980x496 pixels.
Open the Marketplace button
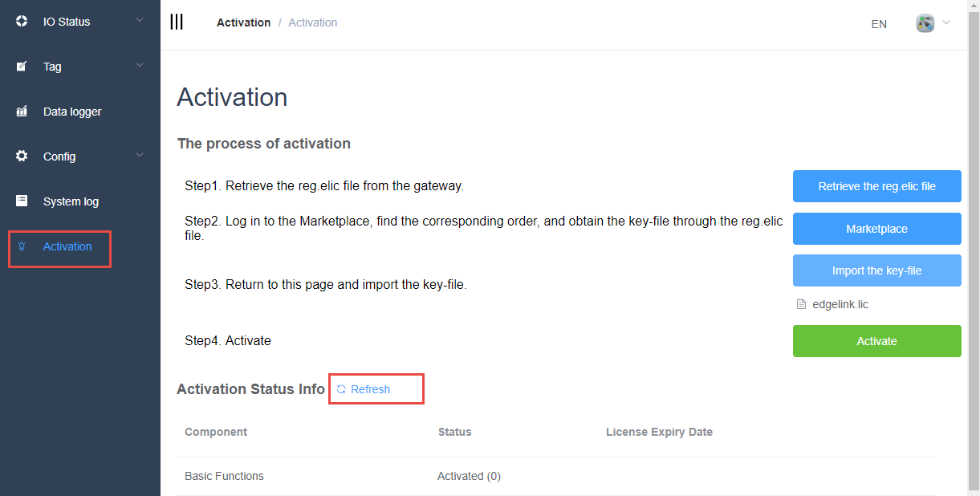coord(876,229)
